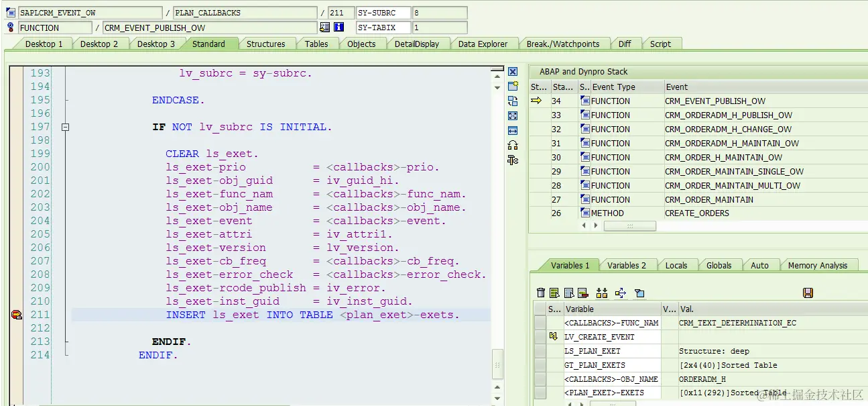Viewport: 868px width, 406px height.
Task: Switch to the Desktop 1 tab
Action: (x=44, y=44)
